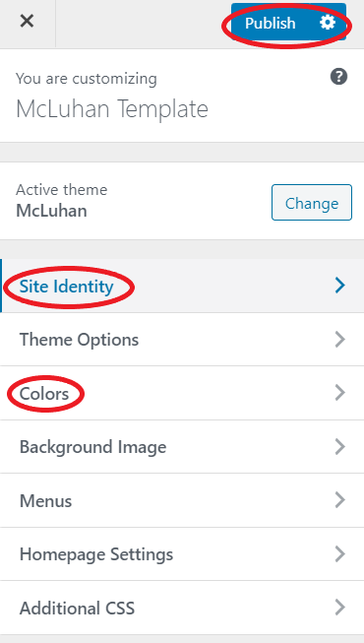Screen dimensions: 364x643
Task: Open the Theme Options section
Action: (182, 340)
